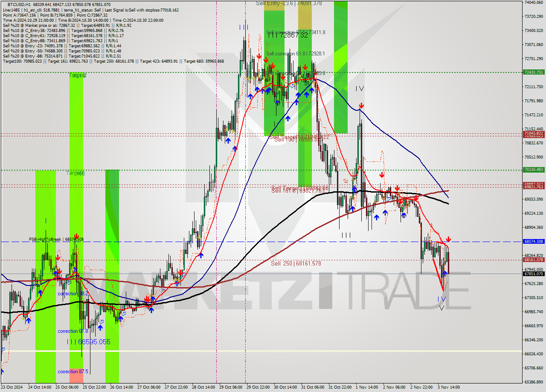Click the 70512.900 price axis value

coord(534,157)
